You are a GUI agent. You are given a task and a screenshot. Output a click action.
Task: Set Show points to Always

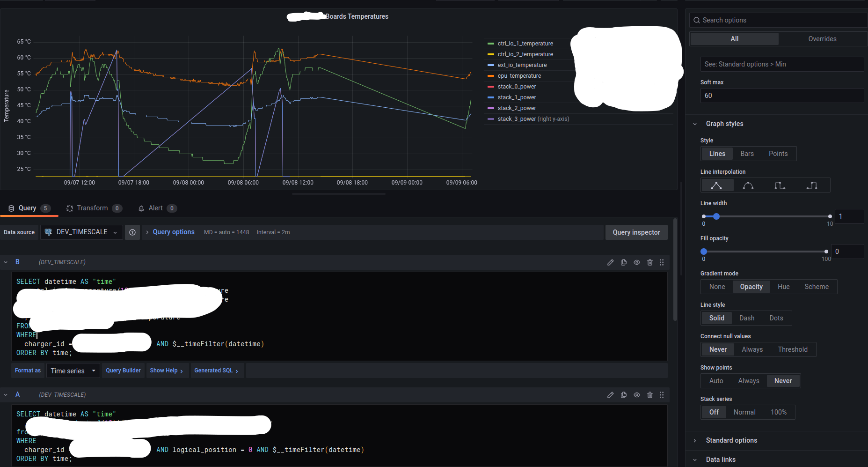(748, 380)
